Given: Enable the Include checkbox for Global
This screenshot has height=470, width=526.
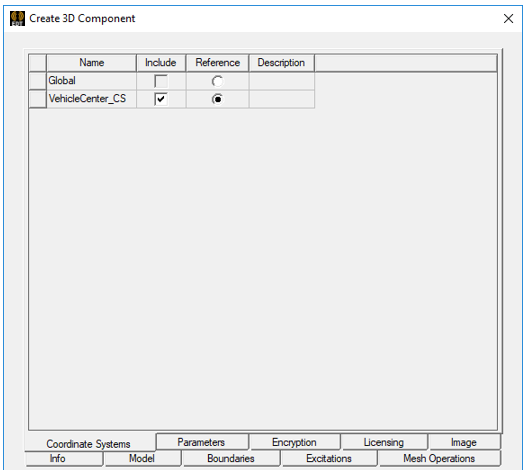Looking at the screenshot, I should tap(161, 81).
